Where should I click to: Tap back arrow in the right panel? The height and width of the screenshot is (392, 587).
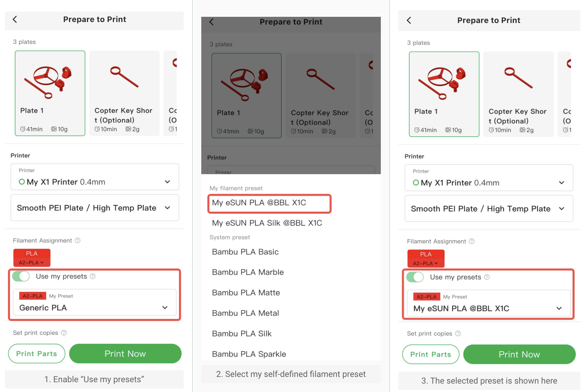(409, 20)
